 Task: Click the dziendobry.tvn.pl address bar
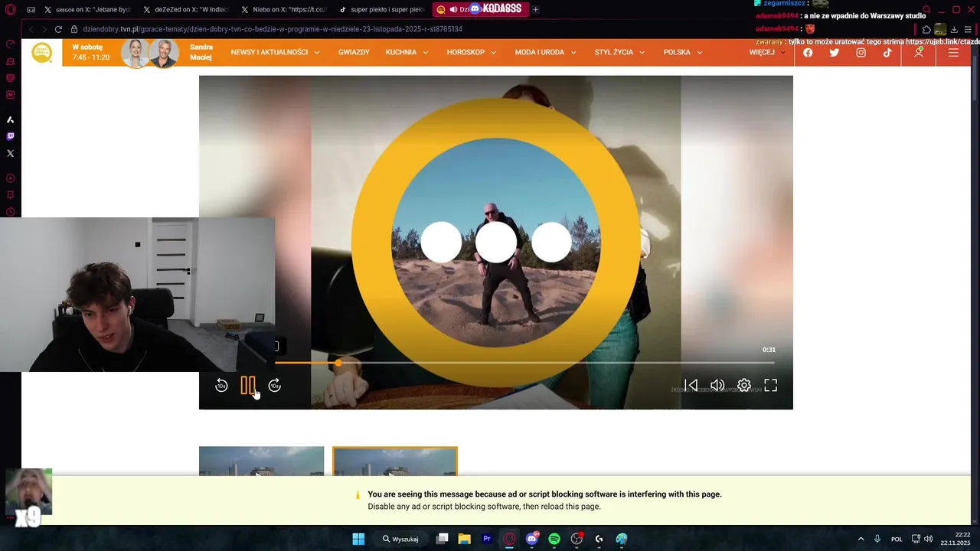(x=273, y=29)
